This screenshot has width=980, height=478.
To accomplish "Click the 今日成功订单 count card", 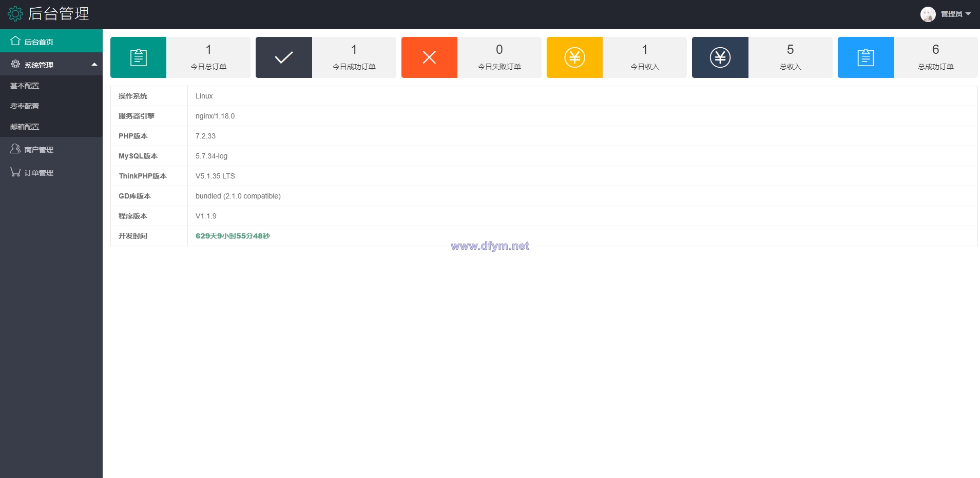I will pos(354,57).
